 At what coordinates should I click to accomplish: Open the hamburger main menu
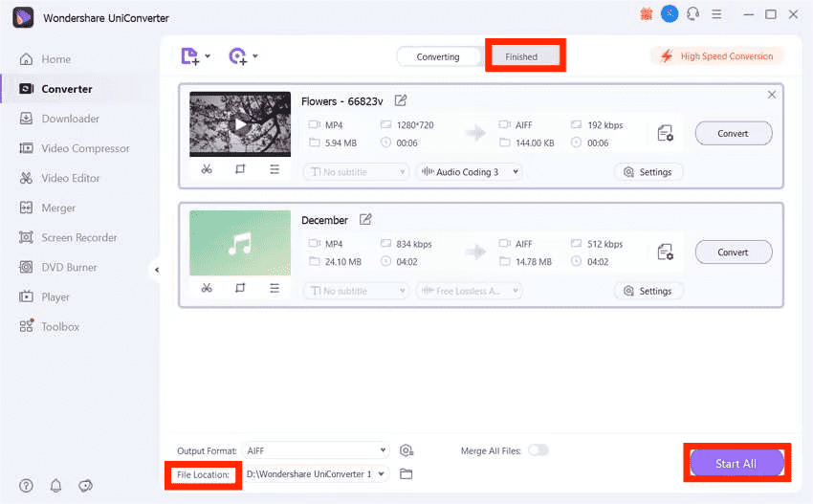point(716,14)
